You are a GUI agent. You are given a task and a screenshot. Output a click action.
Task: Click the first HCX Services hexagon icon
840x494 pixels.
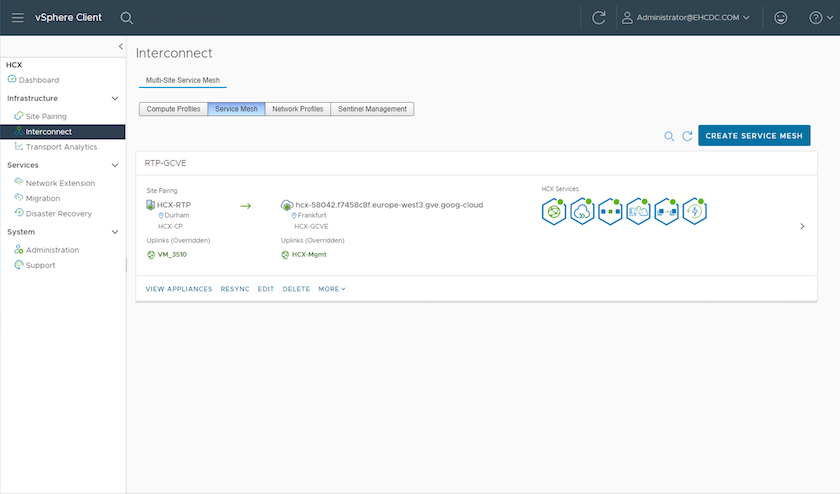coord(554,211)
